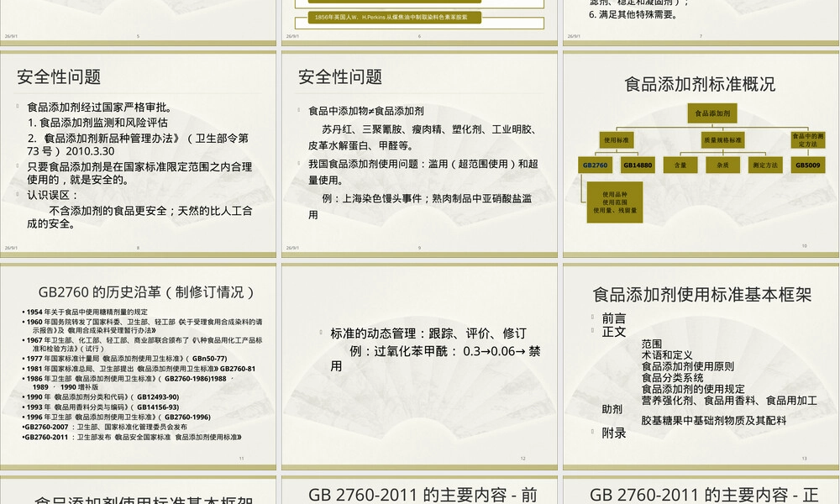Click the 1990 年 GB12493-90 line
840x504 pixels.
click(x=102, y=396)
